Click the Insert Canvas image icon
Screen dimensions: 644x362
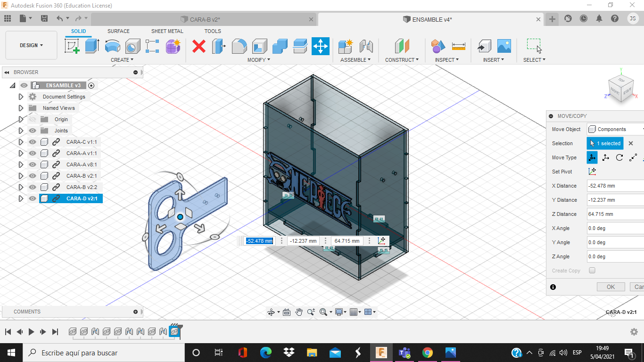pos(504,46)
